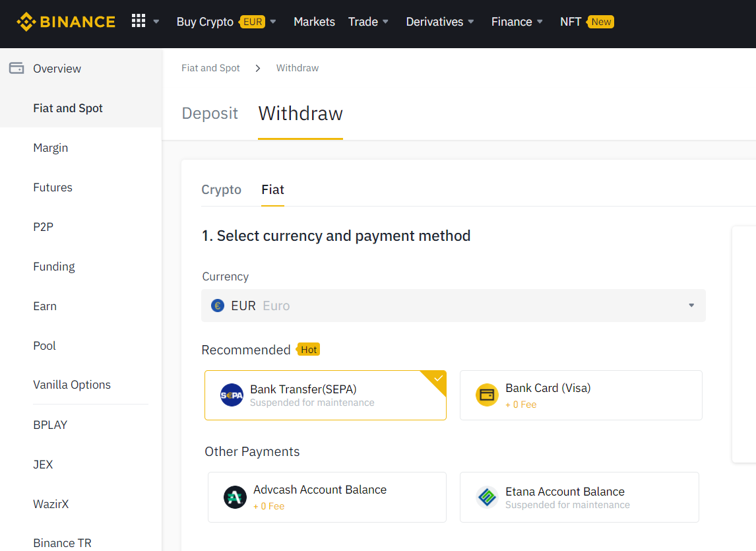Open the EUR Euro currency dropdown
This screenshot has width=756, height=551.
pyautogui.click(x=453, y=306)
